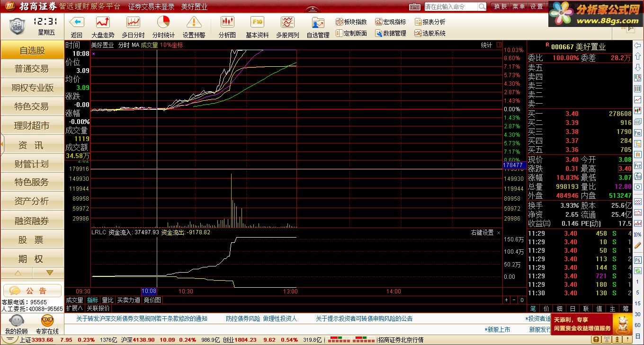Viewport: 644px width, 345px height.
Task: Switch to the 竞价图 tab
Action: click(152, 300)
